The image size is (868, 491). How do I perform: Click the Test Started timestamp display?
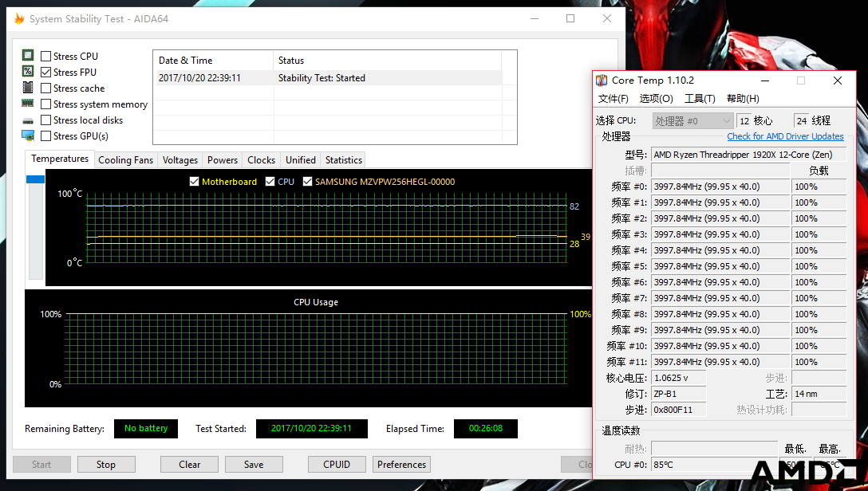pyautogui.click(x=312, y=429)
